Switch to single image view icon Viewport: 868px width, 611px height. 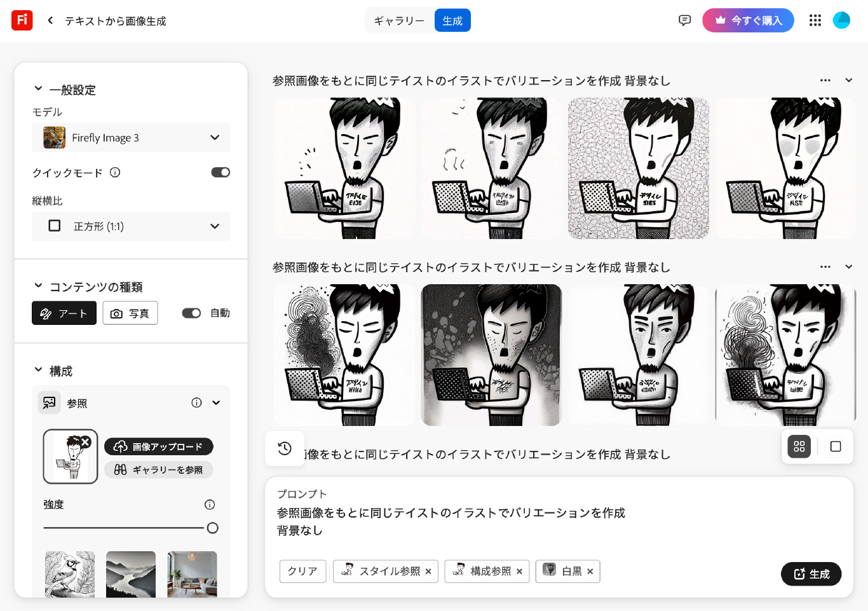point(836,446)
